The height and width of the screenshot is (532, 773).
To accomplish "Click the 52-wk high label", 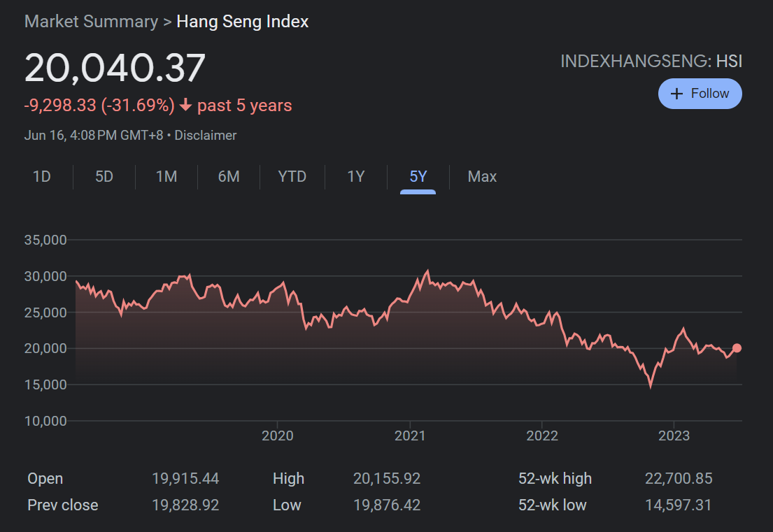I will (x=555, y=478).
